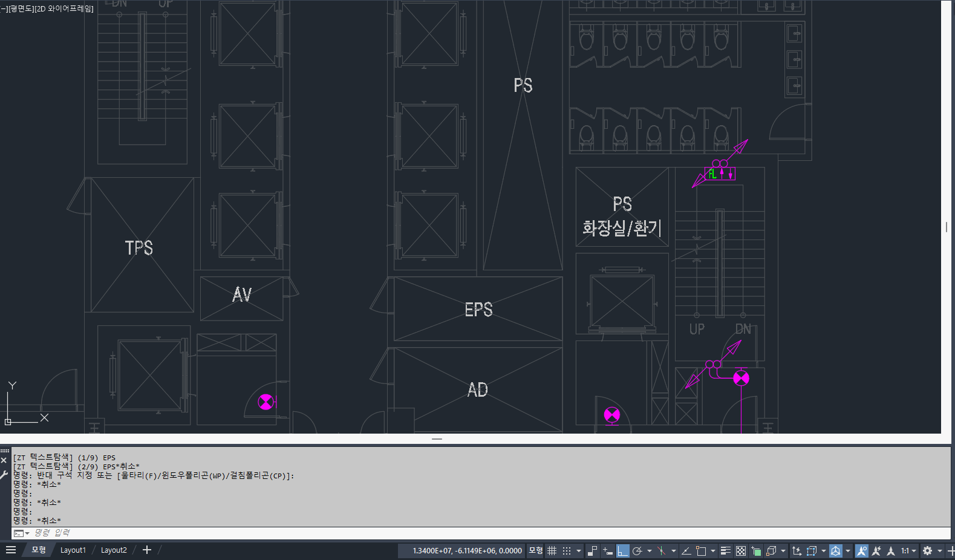Open the layout tabs hamburger menu

pos(10,550)
